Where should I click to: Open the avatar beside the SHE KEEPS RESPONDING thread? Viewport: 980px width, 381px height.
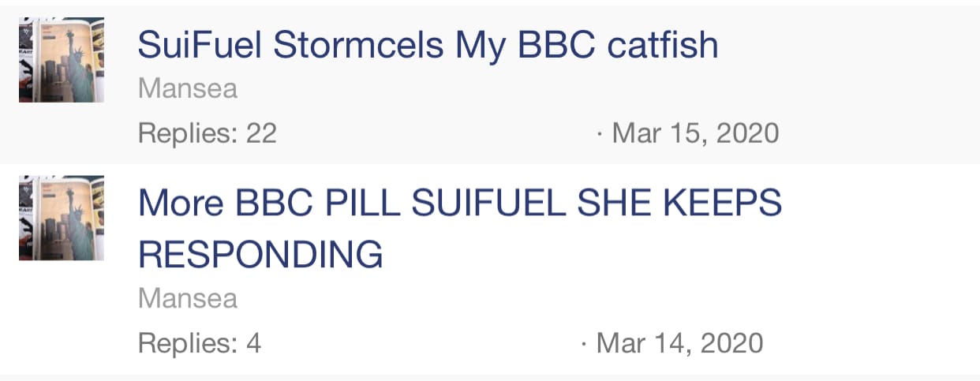pos(62,218)
